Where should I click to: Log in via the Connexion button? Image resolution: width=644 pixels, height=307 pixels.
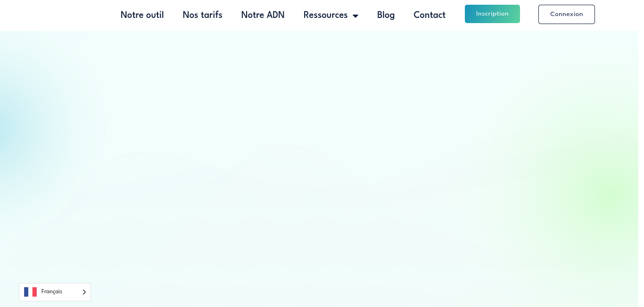(x=566, y=14)
